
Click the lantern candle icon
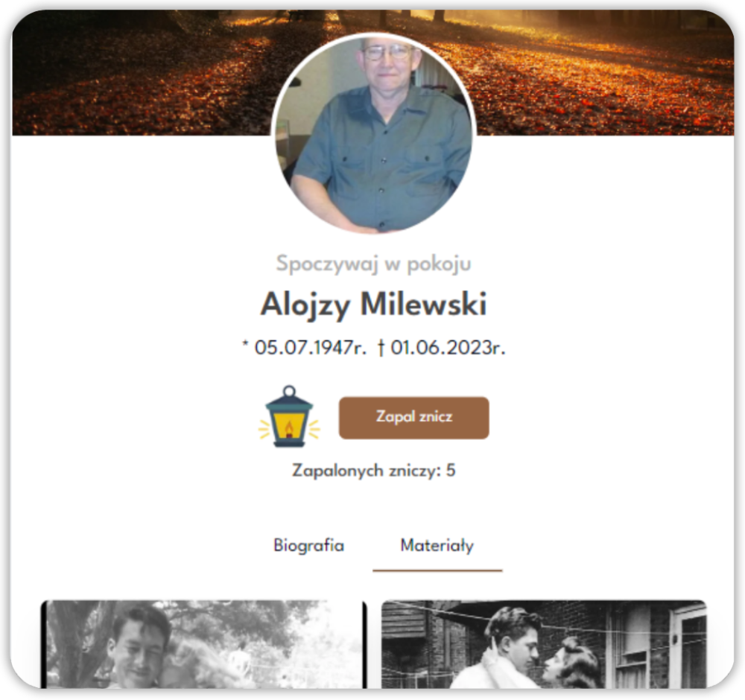289,416
